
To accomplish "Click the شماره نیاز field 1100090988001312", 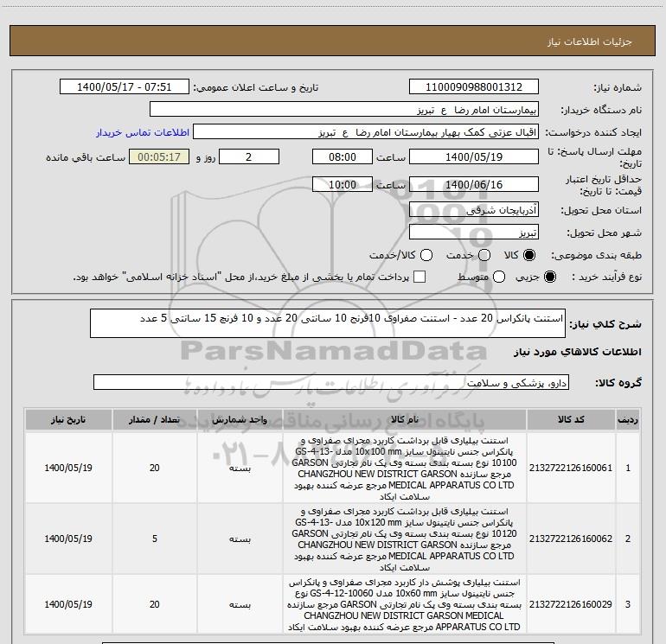I will point(474,87).
